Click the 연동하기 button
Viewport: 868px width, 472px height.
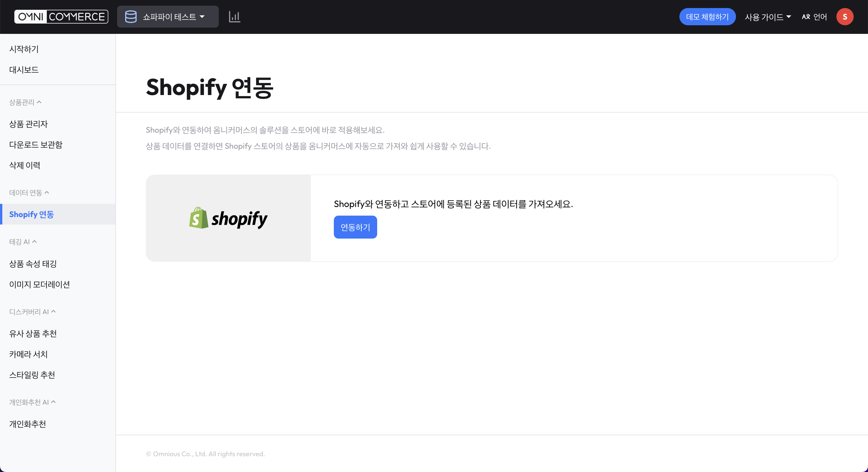[x=355, y=227]
